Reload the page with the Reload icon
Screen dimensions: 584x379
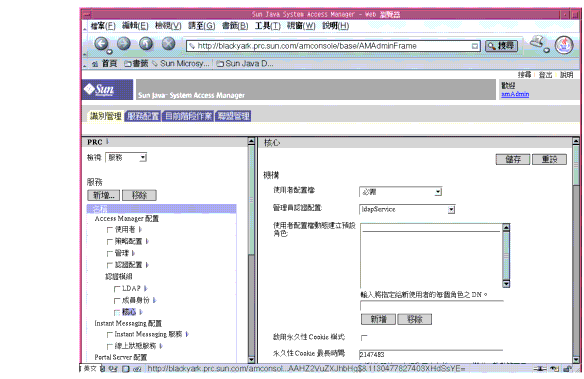coord(146,44)
